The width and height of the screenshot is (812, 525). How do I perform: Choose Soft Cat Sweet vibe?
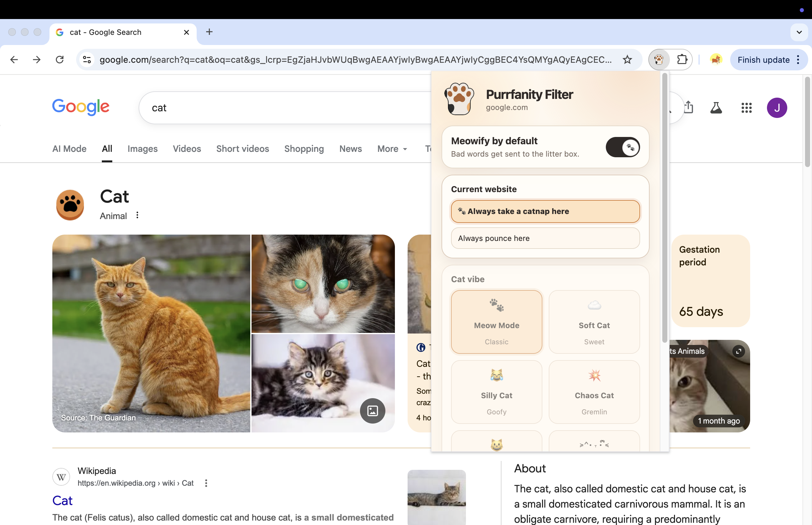(x=594, y=322)
